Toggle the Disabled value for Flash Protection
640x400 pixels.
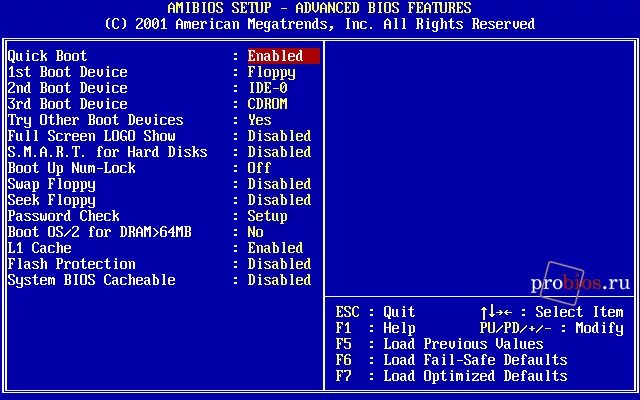click(280, 264)
